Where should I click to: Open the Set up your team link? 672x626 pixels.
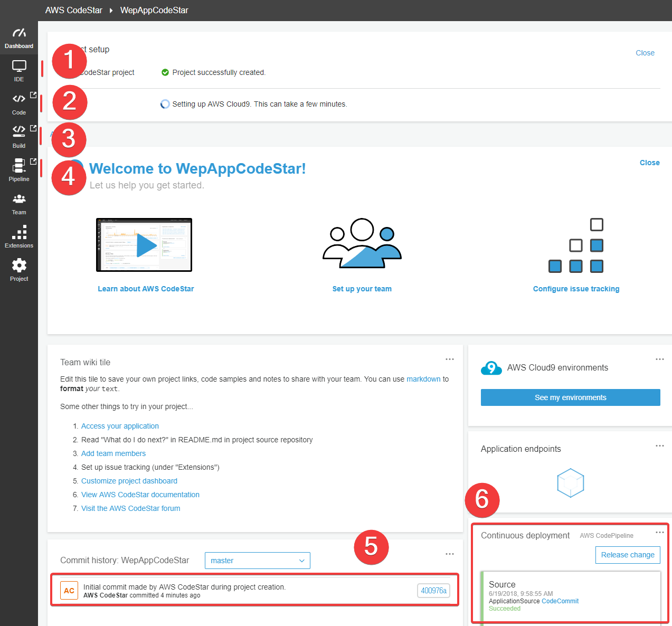(x=362, y=289)
